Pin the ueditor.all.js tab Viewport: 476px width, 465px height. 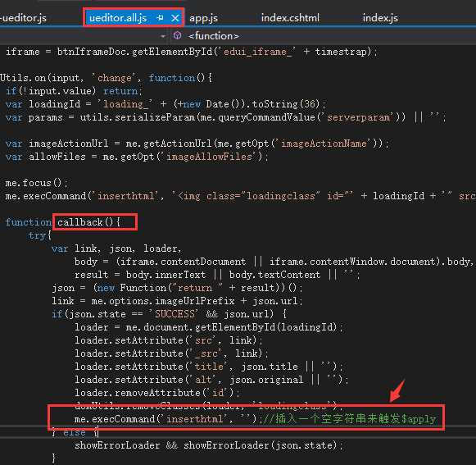(x=160, y=18)
